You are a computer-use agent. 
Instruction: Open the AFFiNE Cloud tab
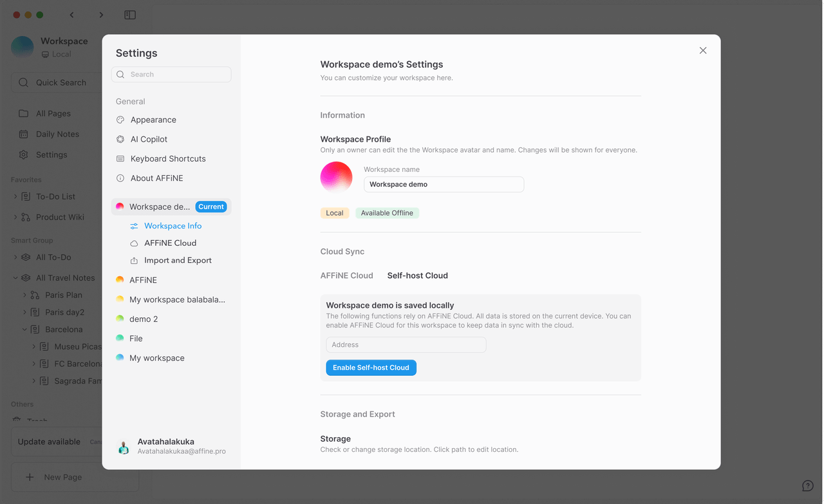tap(347, 275)
